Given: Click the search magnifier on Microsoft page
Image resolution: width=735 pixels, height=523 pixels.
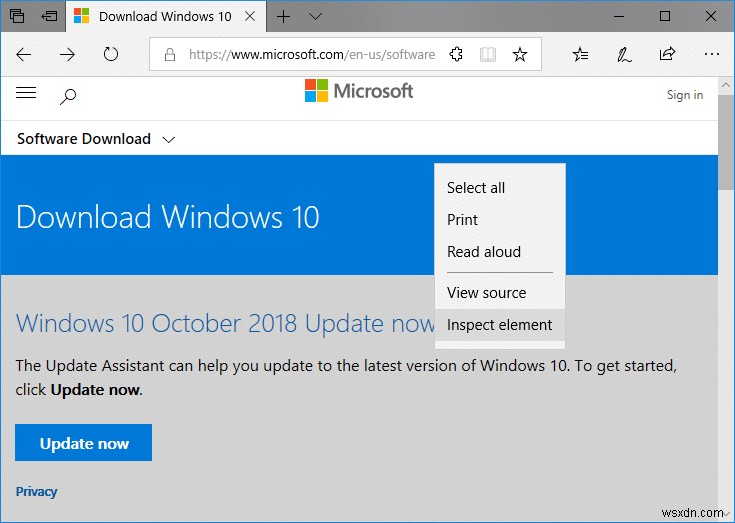Looking at the screenshot, I should [x=68, y=97].
